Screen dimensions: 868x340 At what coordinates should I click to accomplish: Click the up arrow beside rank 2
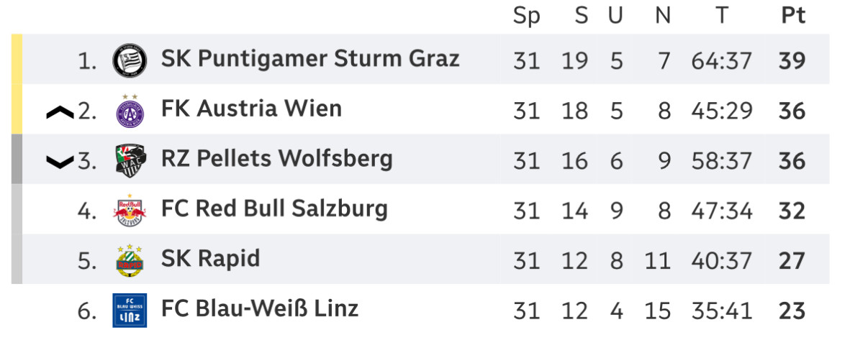coord(60,111)
